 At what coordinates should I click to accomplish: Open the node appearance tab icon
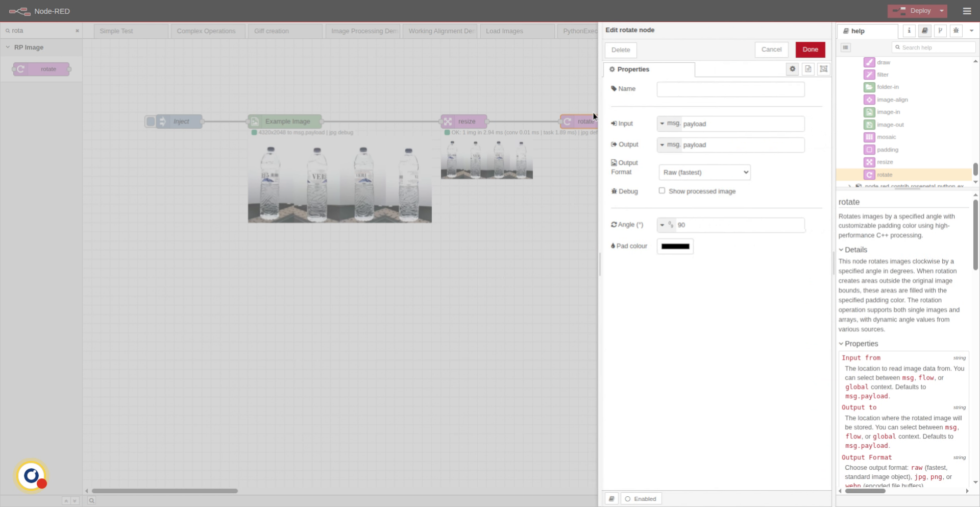[823, 69]
